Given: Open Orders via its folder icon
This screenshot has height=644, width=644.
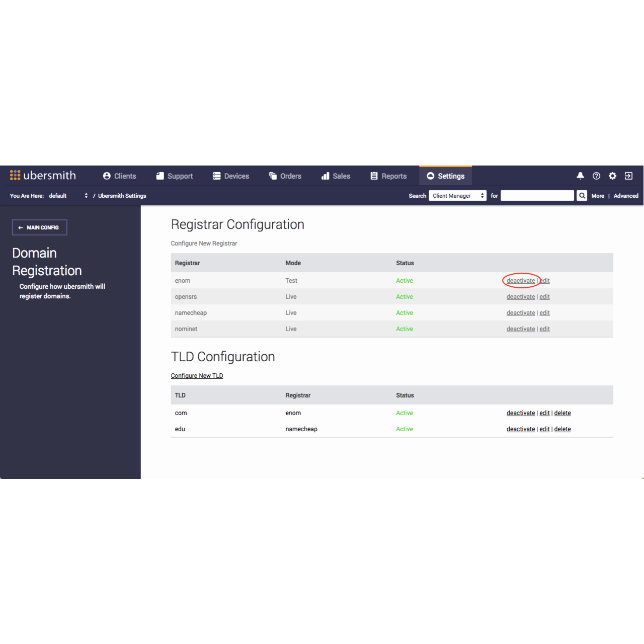Looking at the screenshot, I should point(272,176).
